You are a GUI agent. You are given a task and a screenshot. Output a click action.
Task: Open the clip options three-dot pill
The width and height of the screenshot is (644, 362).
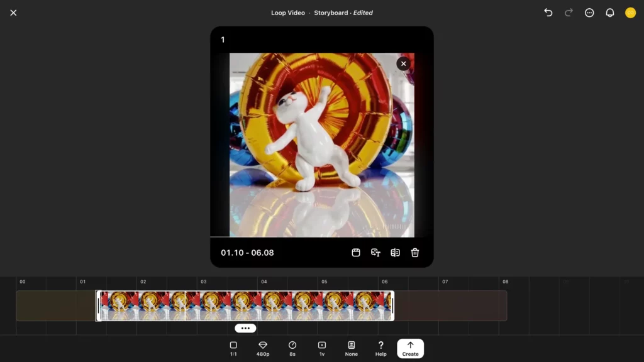246,328
